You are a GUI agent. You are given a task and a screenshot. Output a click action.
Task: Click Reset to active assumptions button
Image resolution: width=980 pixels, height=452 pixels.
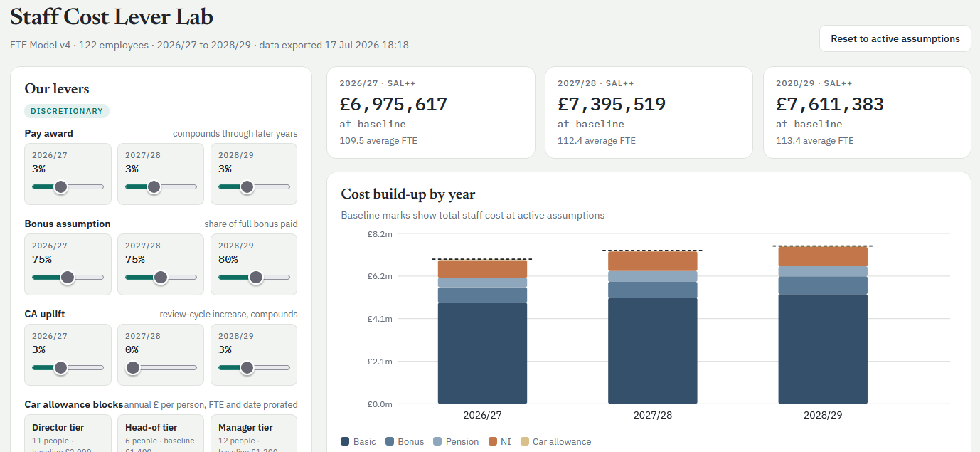pos(895,38)
